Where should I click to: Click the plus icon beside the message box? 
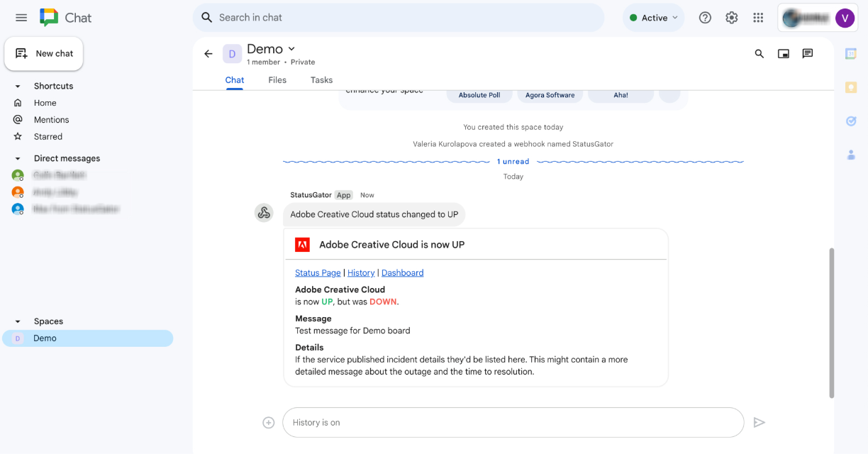[268, 422]
